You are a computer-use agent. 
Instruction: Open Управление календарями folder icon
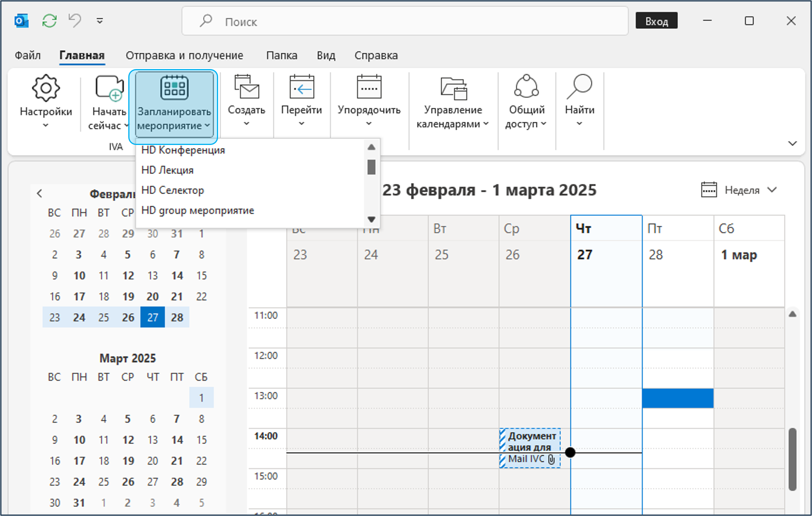pyautogui.click(x=454, y=88)
